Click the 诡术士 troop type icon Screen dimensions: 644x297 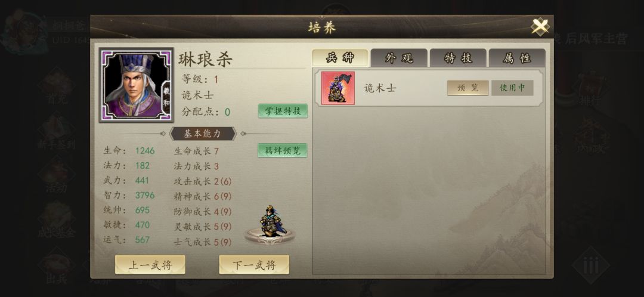338,88
